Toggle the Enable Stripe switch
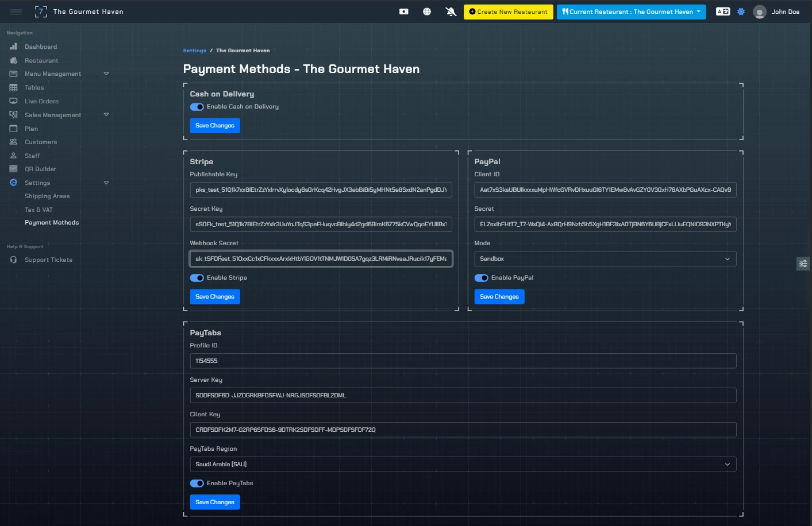This screenshot has width=812, height=526. [197, 278]
